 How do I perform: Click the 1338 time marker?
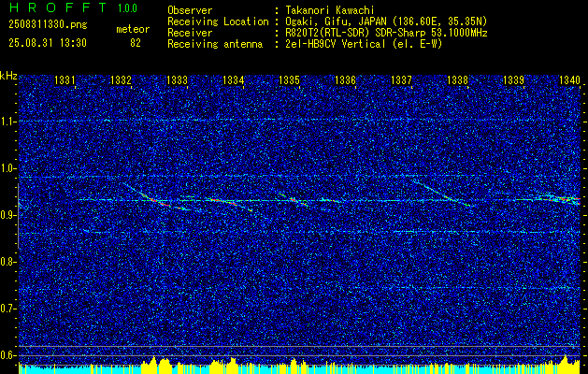(457, 79)
